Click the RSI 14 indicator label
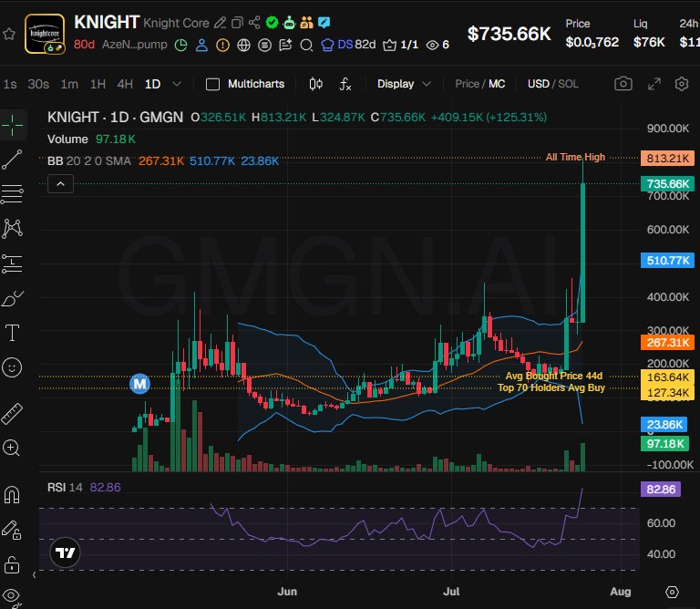The height and width of the screenshot is (609, 700). click(65, 487)
